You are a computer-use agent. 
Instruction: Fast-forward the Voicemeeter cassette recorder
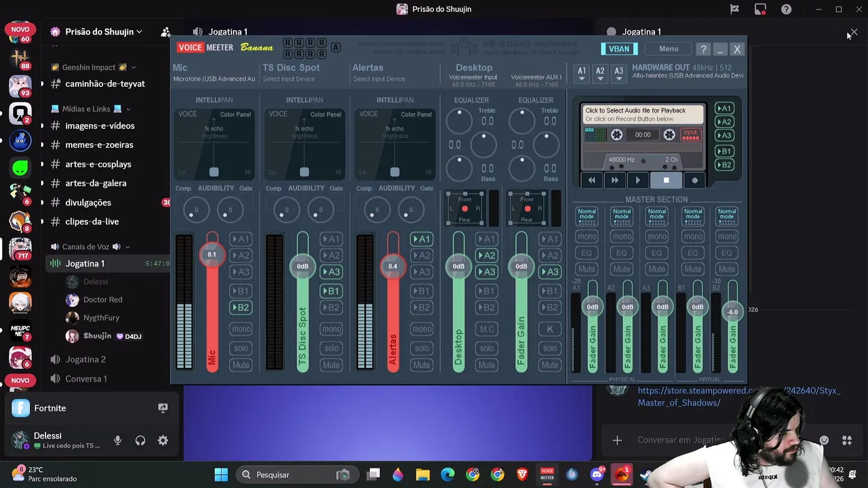614,180
